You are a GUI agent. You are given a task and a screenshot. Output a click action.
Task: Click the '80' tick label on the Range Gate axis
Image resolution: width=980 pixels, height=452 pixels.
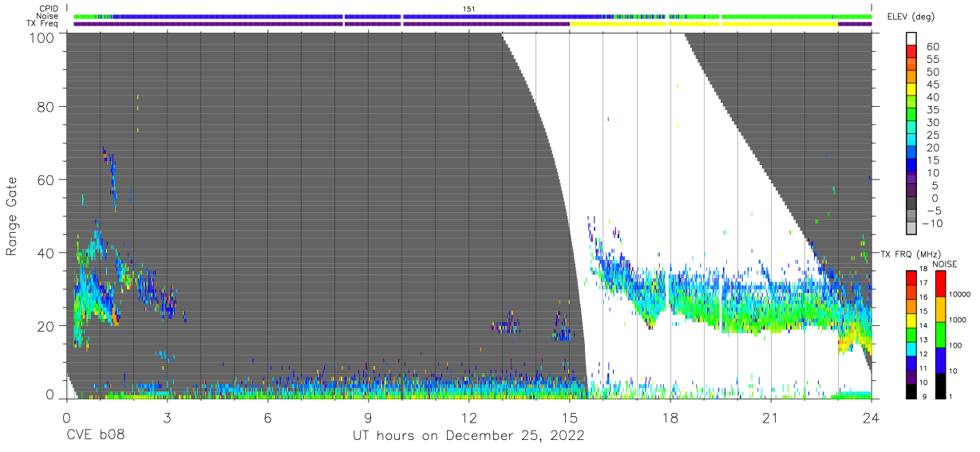(x=47, y=108)
